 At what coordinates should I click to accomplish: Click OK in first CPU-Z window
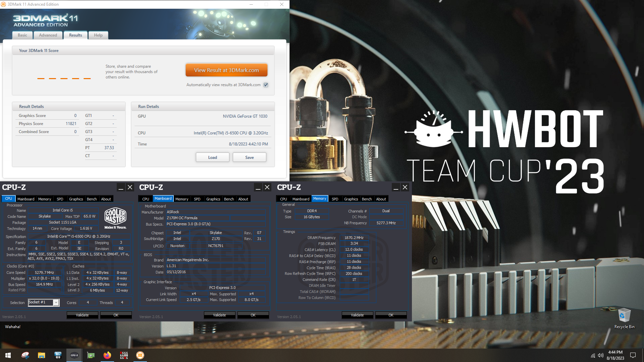[116, 315]
